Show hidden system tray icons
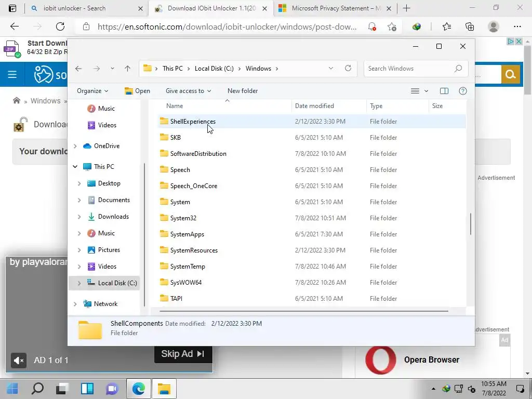The width and height of the screenshot is (532, 399). (433, 389)
